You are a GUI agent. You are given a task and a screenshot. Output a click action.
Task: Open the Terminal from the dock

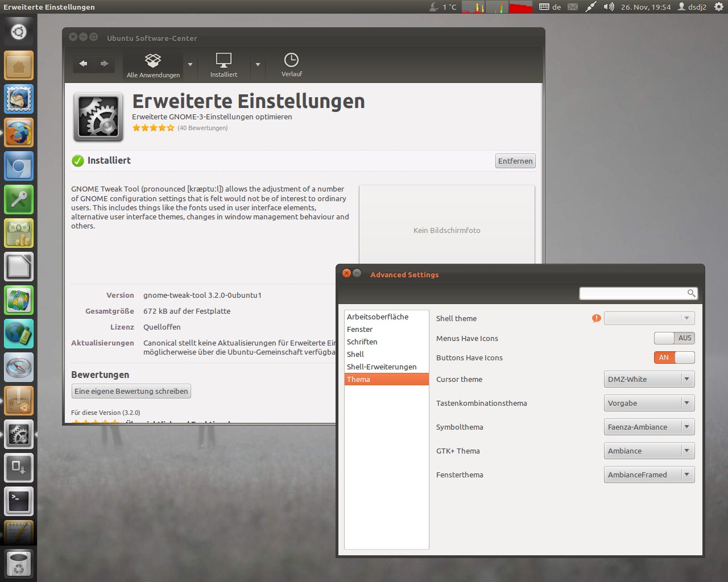click(19, 502)
